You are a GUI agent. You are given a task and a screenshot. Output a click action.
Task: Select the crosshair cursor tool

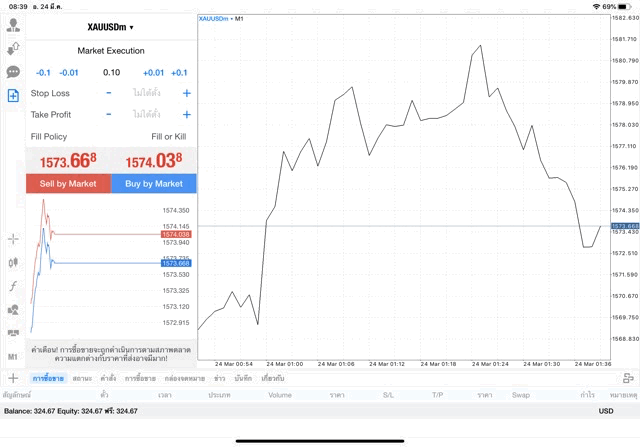pyautogui.click(x=13, y=239)
